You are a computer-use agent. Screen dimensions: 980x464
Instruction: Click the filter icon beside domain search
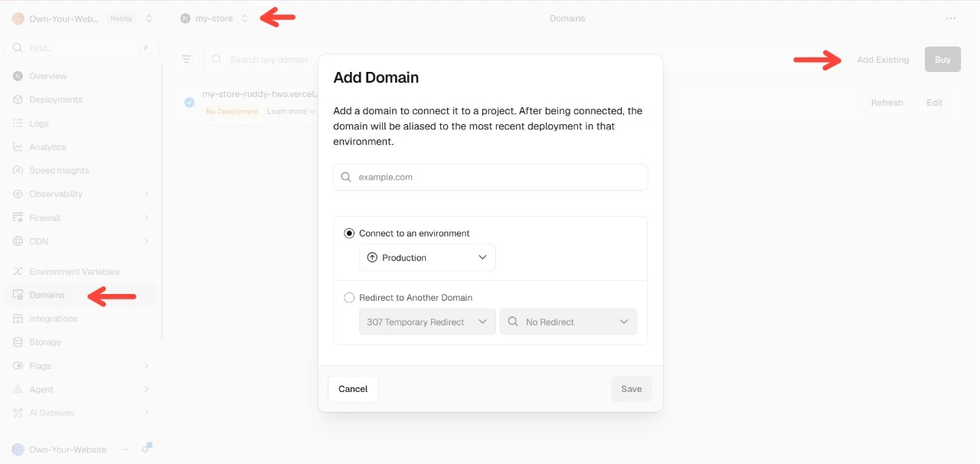click(186, 59)
